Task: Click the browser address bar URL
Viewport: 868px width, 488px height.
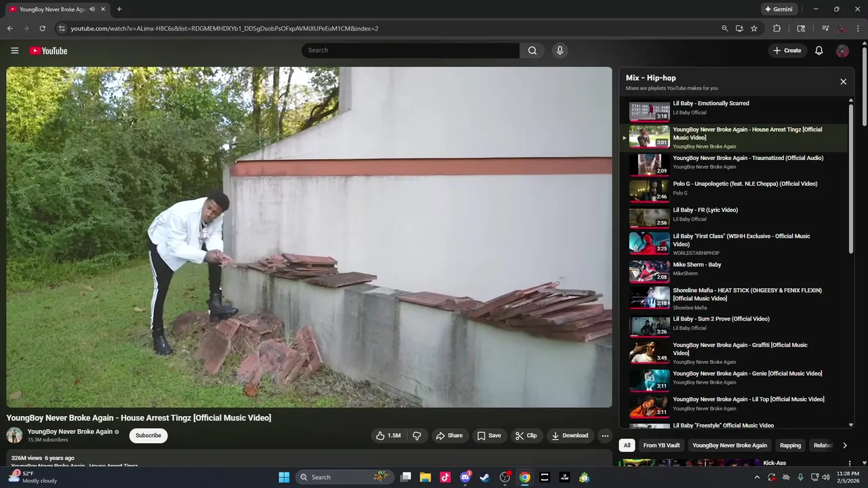Action: [224, 28]
